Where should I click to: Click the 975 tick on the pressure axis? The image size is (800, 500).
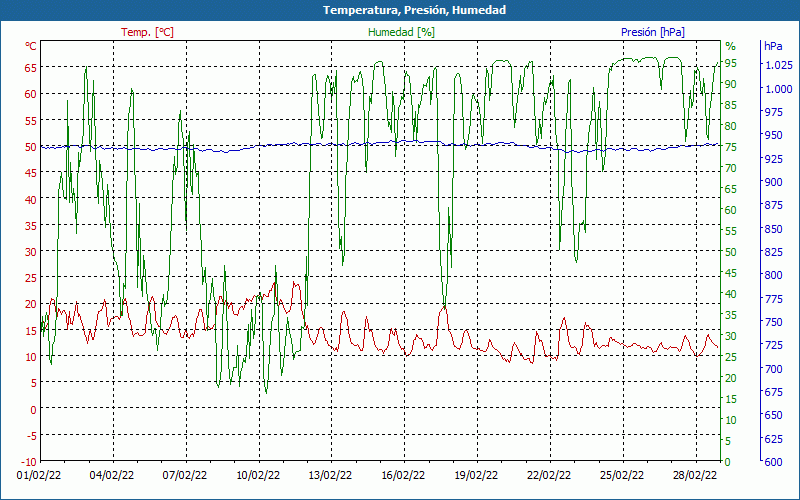[x=773, y=112]
